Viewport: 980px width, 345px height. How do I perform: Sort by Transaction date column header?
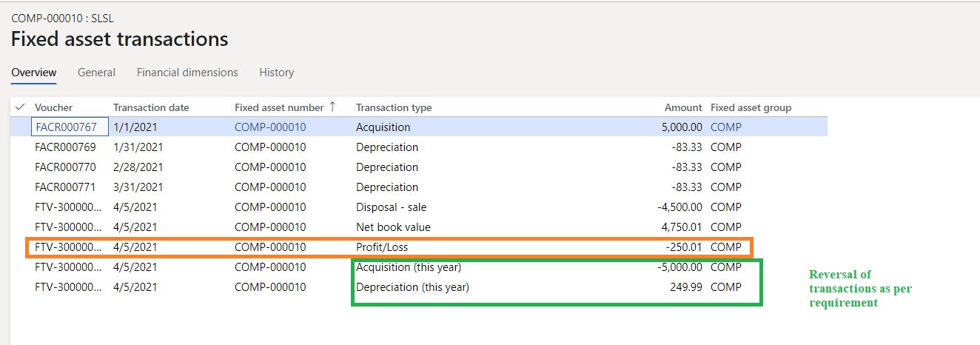(x=151, y=107)
